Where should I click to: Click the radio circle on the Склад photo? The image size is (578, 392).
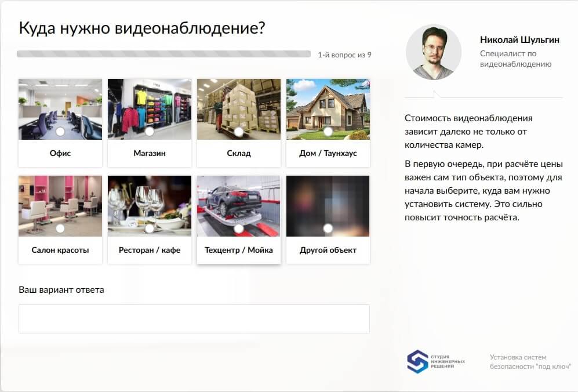point(238,132)
